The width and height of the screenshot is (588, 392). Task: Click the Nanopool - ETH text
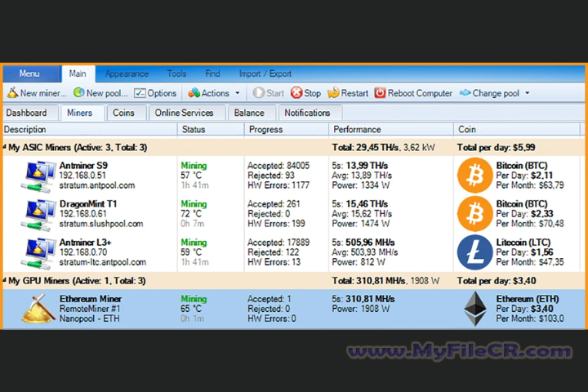click(89, 318)
